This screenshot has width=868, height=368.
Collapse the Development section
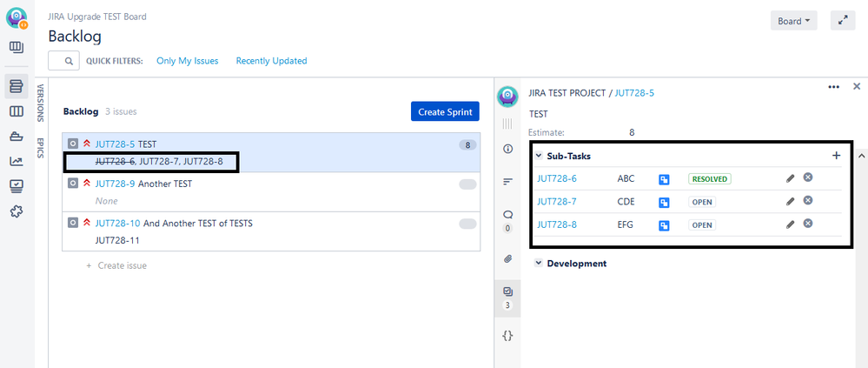(x=539, y=264)
